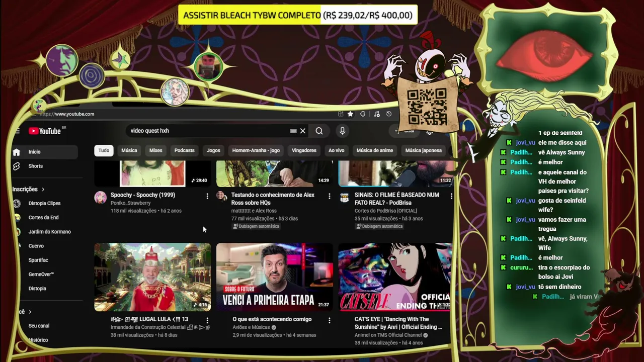The width and height of the screenshot is (644, 362).
Task: Open 'Testando o conhecimento de Alex Ross' title
Action: pyautogui.click(x=273, y=199)
